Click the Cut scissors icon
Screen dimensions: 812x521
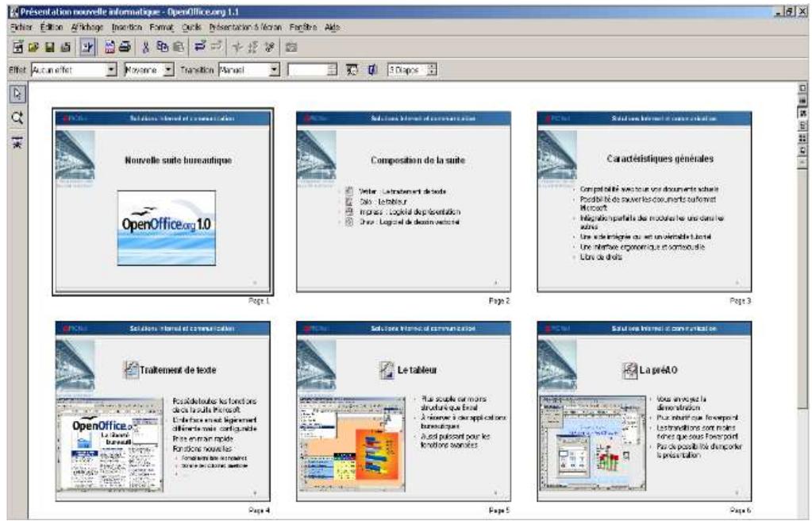point(146,47)
